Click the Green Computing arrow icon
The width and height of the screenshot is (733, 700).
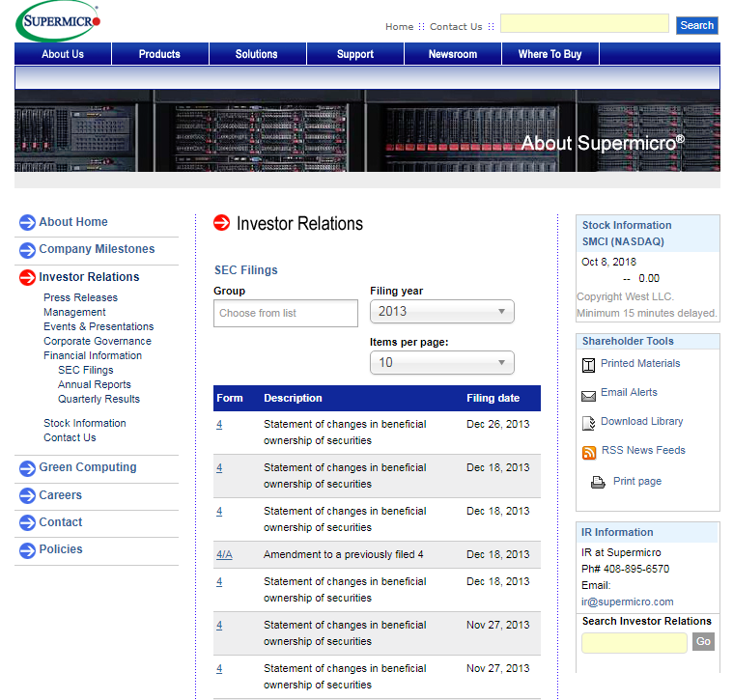[27, 468]
